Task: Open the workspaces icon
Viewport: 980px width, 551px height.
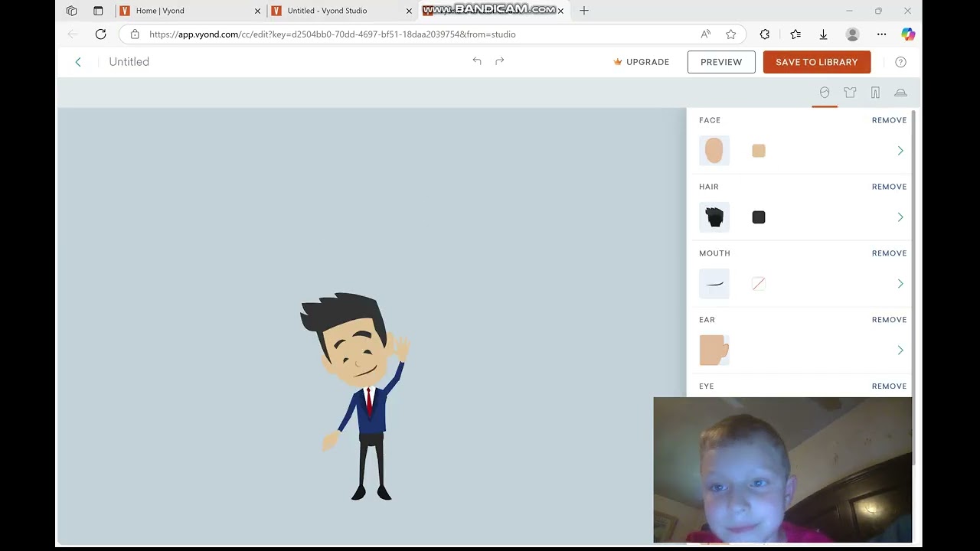Action: coord(71,11)
